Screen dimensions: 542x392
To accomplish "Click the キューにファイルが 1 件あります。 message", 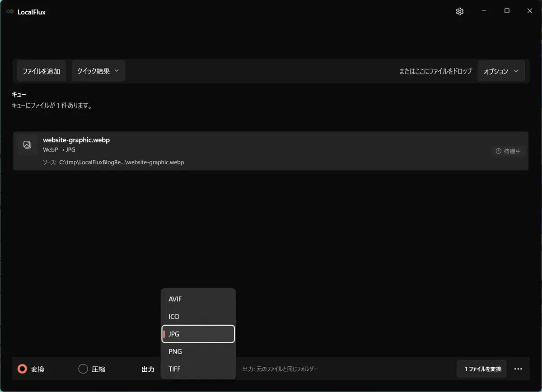I will [52, 106].
